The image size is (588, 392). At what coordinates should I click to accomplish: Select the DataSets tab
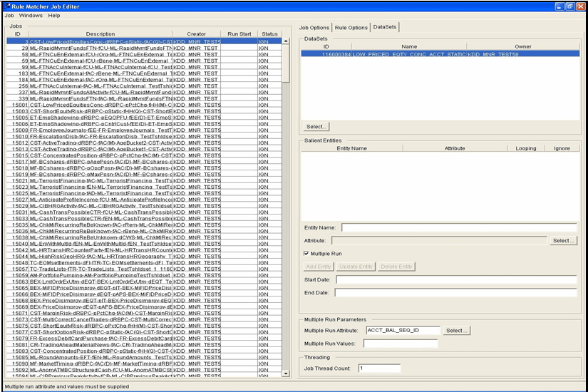point(385,27)
